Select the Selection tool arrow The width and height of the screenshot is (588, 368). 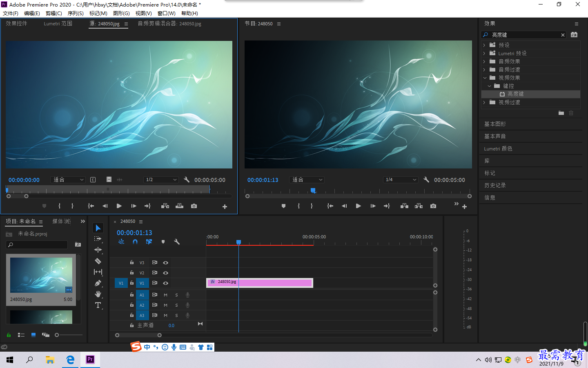(x=98, y=228)
